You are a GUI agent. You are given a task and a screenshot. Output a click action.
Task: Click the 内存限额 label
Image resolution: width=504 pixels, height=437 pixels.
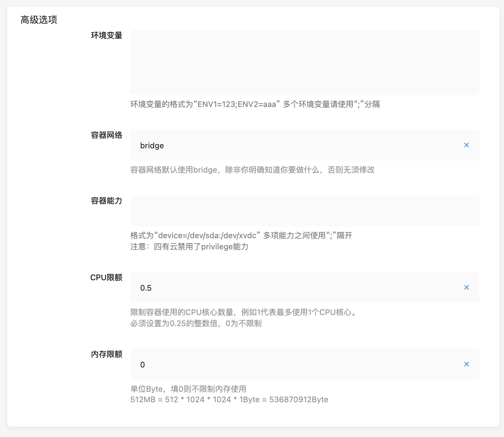(x=107, y=354)
